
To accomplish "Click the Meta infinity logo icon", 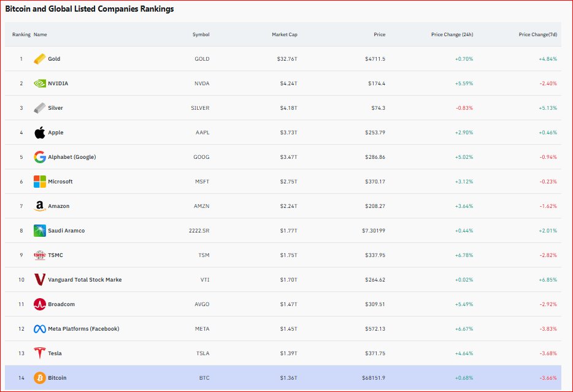I will pyautogui.click(x=40, y=329).
